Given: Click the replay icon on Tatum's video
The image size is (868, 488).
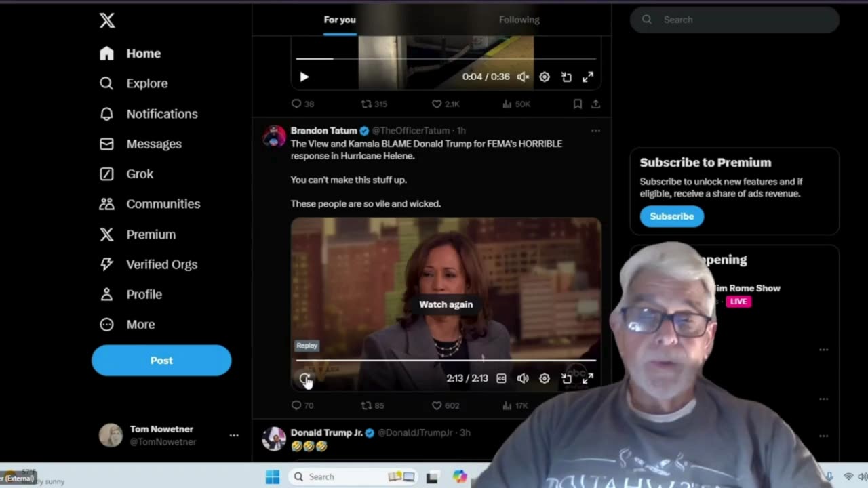Looking at the screenshot, I should pyautogui.click(x=304, y=378).
